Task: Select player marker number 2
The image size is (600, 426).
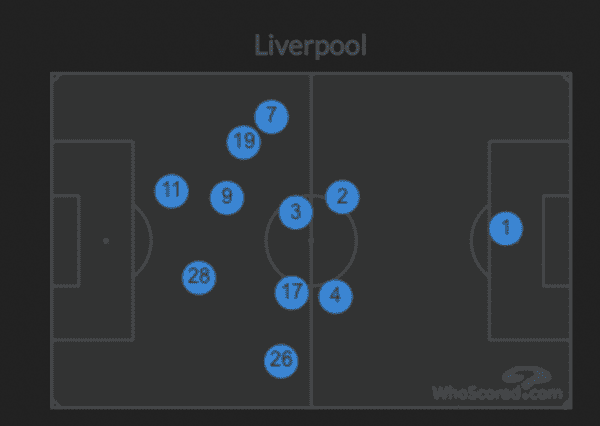Action: tap(342, 197)
